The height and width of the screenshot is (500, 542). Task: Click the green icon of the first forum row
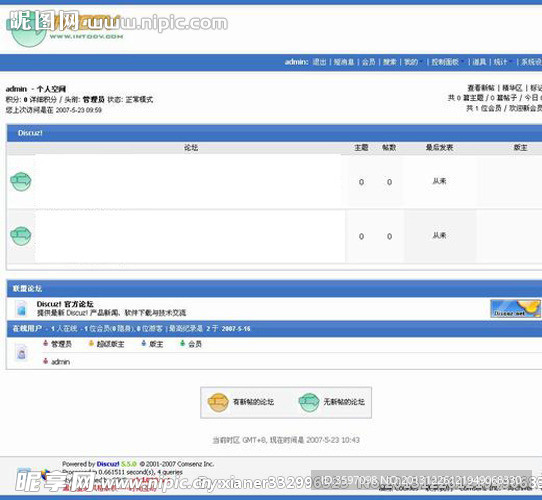coord(21,181)
